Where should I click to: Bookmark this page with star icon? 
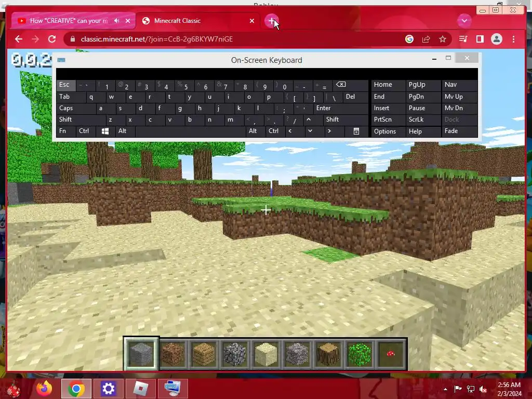pyautogui.click(x=443, y=39)
